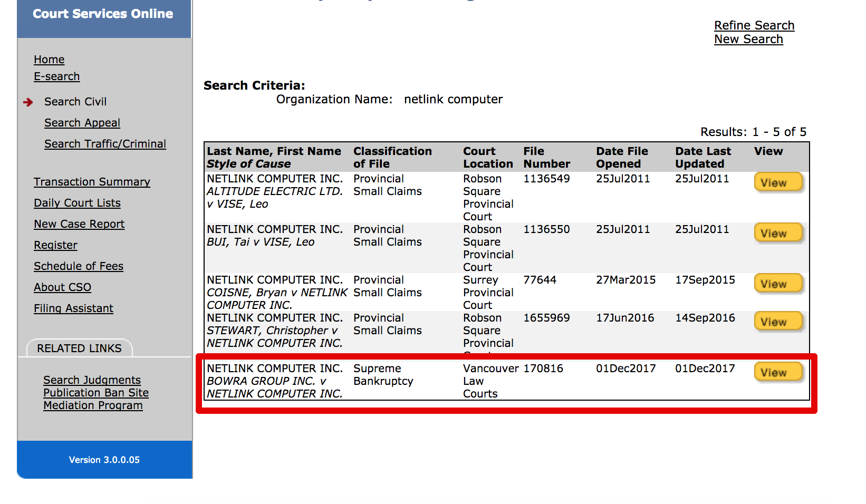View file 1136549 details
This screenshot has height=504, width=866.
coord(778,182)
